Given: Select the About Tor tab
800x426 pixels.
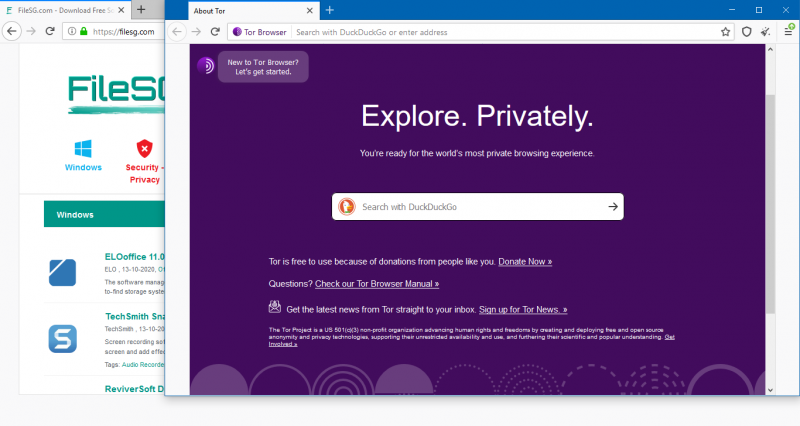Looking at the screenshot, I should (254, 11).
